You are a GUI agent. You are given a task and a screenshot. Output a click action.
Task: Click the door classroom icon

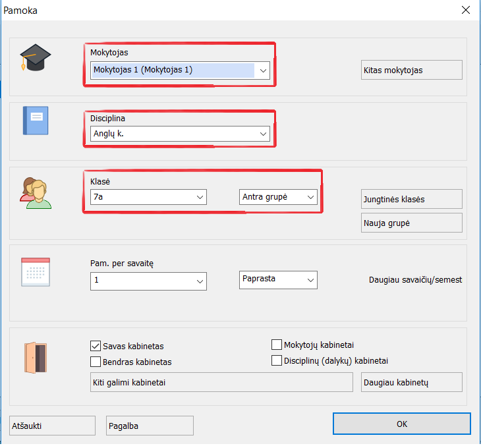[x=36, y=358]
